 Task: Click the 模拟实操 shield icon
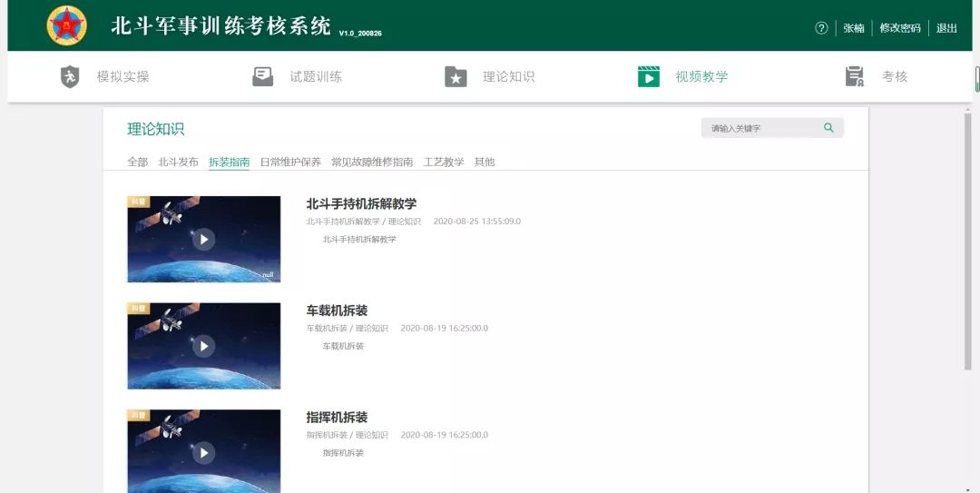[70, 77]
